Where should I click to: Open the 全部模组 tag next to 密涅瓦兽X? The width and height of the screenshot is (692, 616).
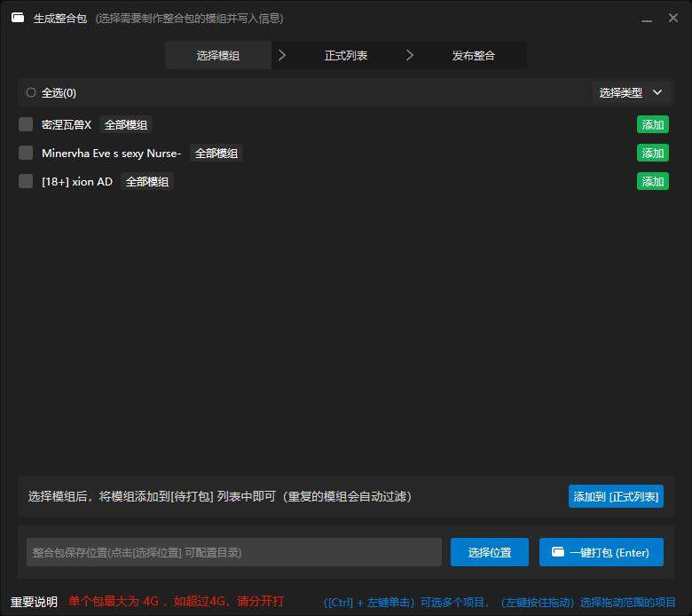(x=127, y=124)
